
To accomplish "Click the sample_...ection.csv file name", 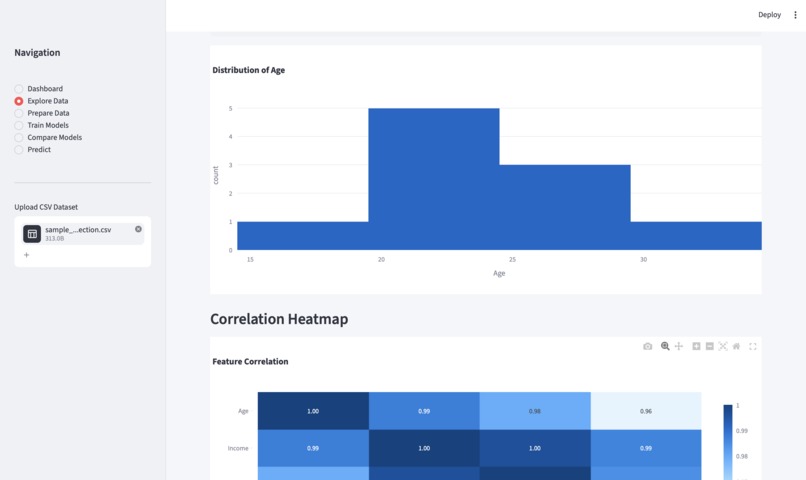I will (78, 230).
